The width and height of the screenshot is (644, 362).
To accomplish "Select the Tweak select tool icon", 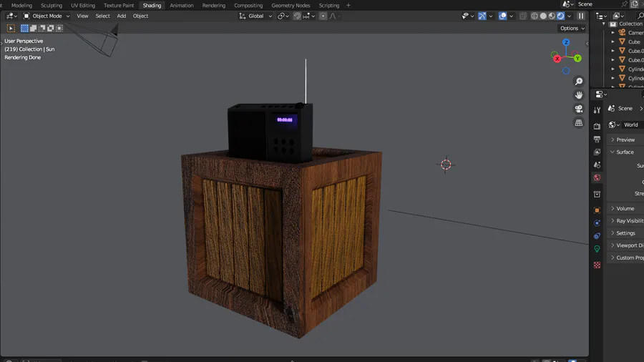I will [11, 29].
